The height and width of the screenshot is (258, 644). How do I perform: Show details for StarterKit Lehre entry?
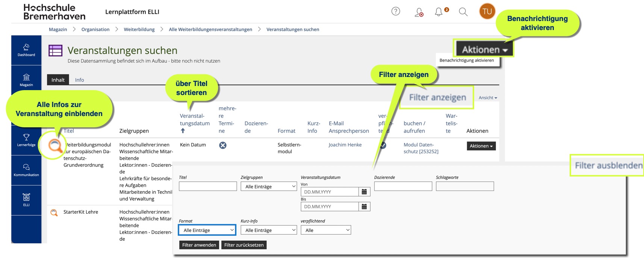[54, 213]
